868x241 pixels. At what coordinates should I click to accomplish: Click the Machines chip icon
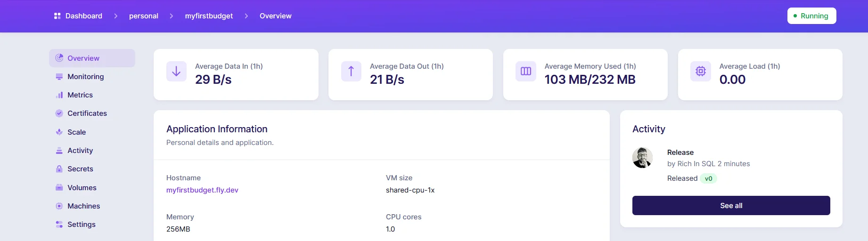click(x=59, y=206)
